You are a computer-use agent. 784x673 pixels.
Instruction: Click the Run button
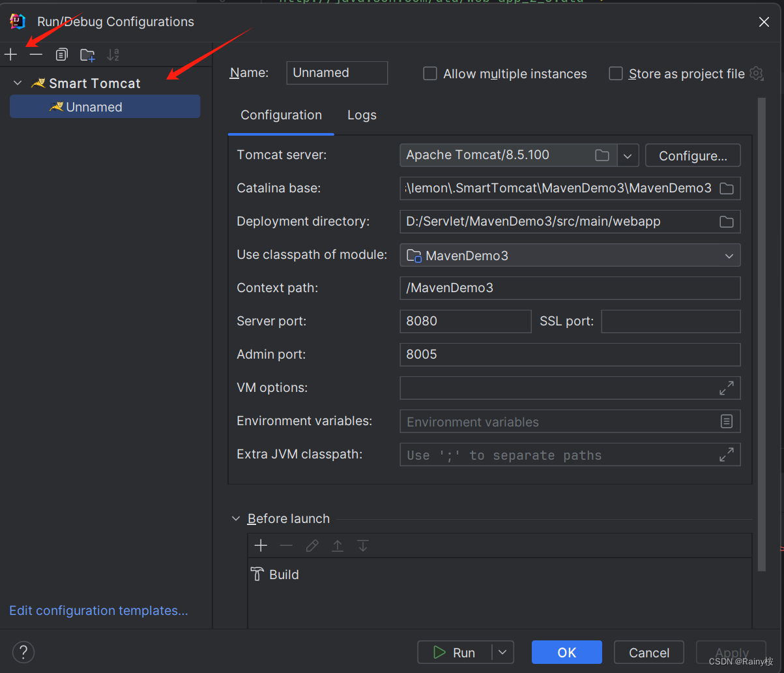coord(455,652)
